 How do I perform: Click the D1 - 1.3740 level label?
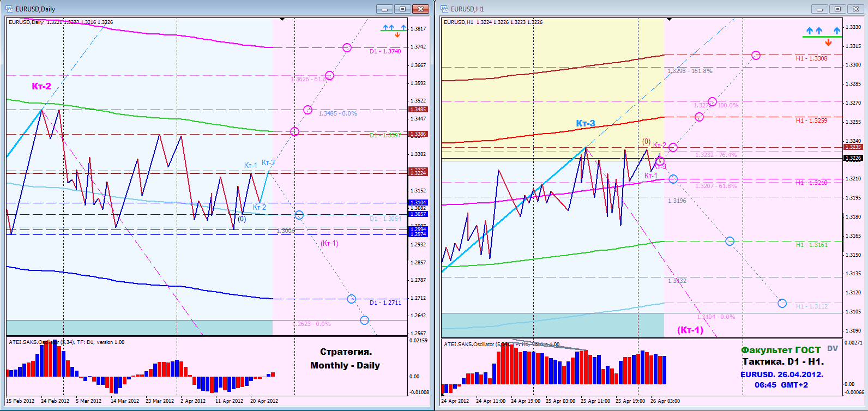coord(385,51)
